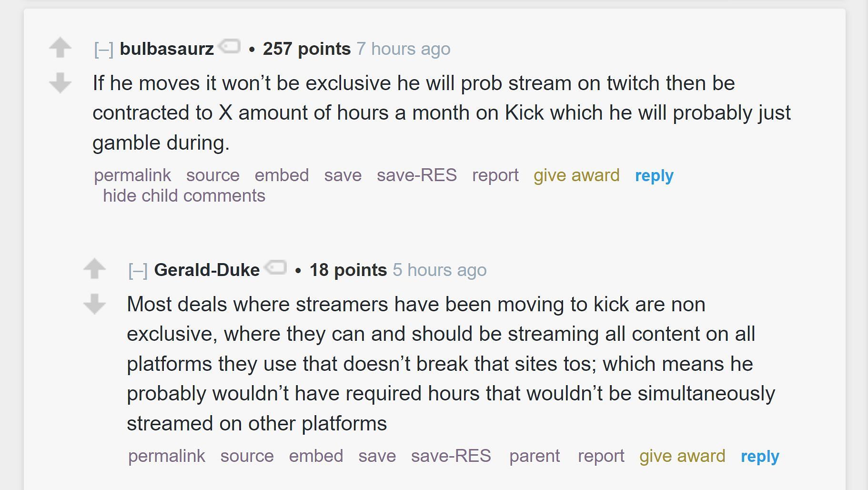868x490 pixels.
Task: Reply to bulbasaurz's comment
Action: tap(654, 175)
